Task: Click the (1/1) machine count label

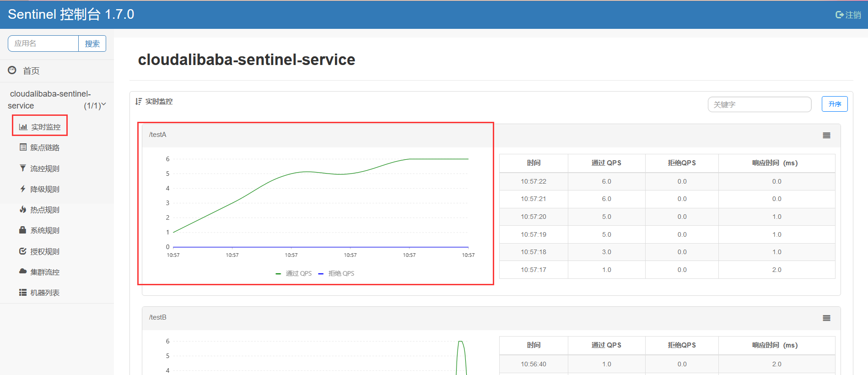Action: pyautogui.click(x=92, y=106)
